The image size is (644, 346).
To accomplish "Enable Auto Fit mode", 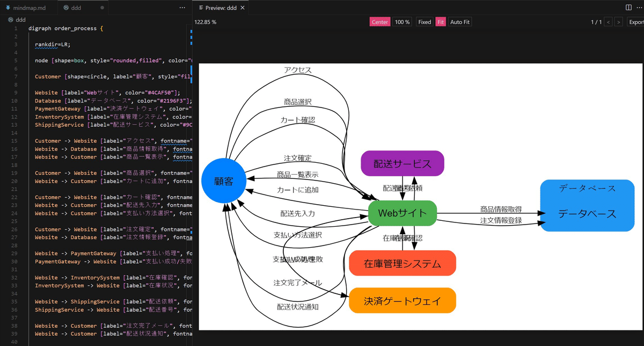I will (x=459, y=22).
